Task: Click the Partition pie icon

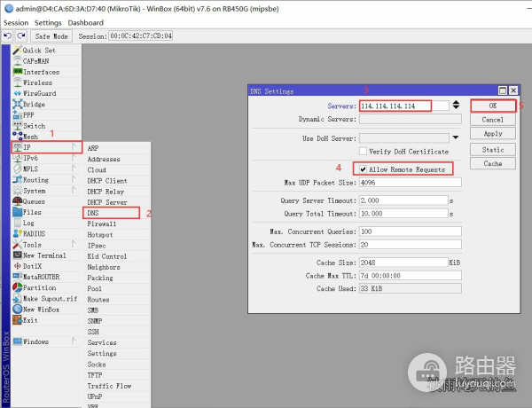Action: pyautogui.click(x=18, y=287)
